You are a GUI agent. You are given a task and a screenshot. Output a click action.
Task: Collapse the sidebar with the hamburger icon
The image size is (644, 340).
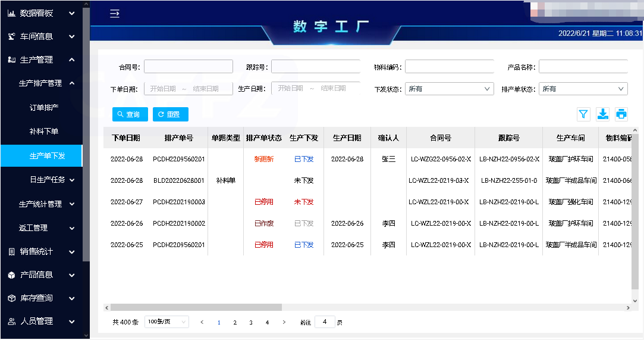tap(115, 14)
